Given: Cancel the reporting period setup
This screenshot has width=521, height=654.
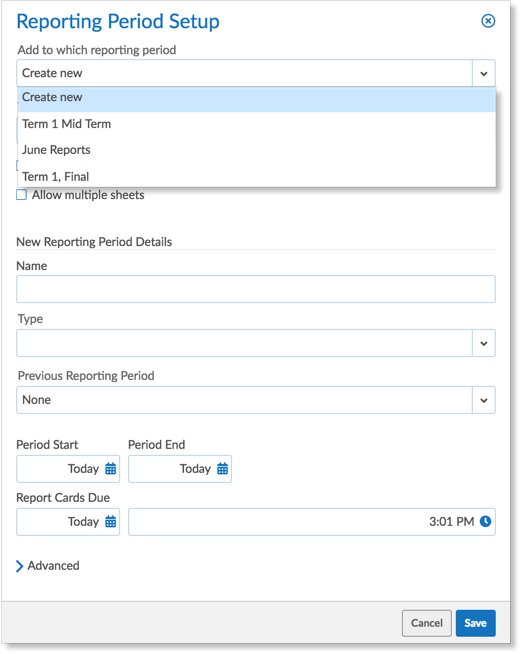Looking at the screenshot, I should [x=426, y=623].
